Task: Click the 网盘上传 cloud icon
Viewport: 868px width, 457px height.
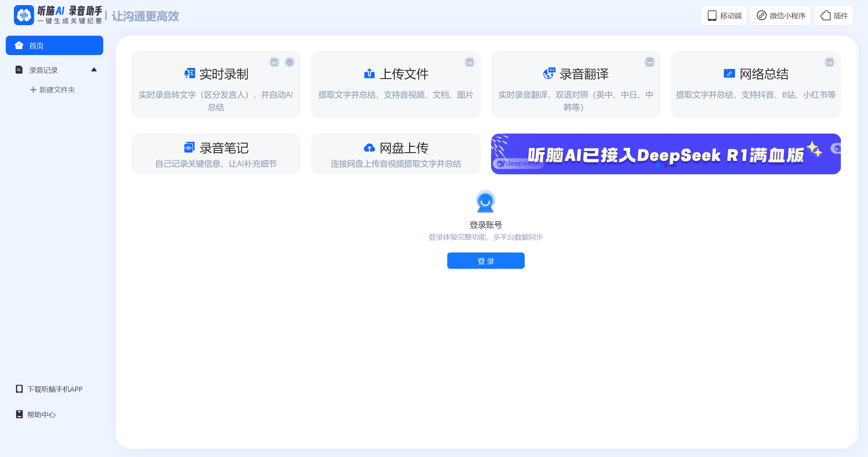Action: (369, 147)
